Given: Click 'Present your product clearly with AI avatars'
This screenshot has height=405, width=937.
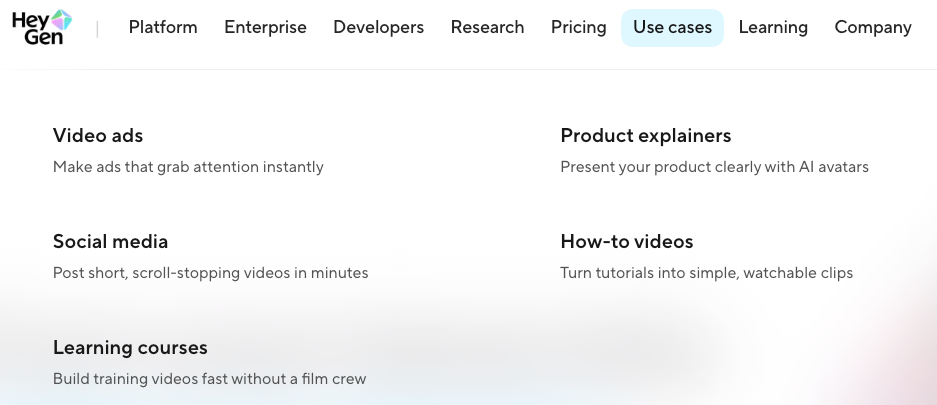Looking at the screenshot, I should tap(714, 167).
